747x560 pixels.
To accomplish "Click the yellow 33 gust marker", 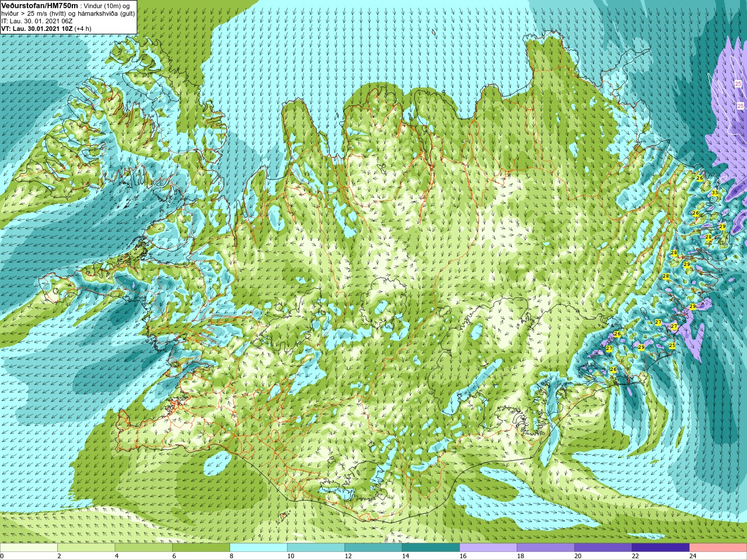I will click(x=714, y=193).
